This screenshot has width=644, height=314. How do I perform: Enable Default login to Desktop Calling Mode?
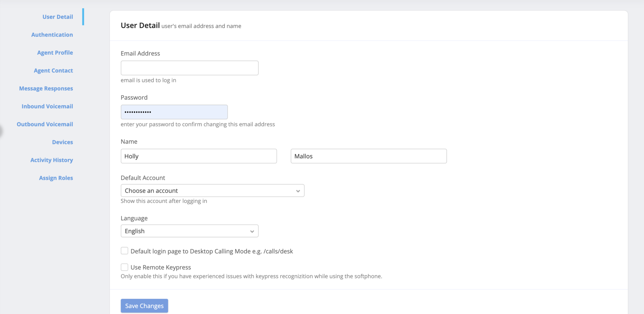point(125,251)
